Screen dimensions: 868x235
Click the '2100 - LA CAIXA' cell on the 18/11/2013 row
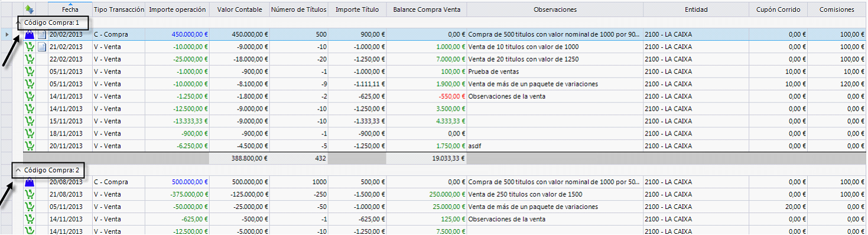click(696, 134)
